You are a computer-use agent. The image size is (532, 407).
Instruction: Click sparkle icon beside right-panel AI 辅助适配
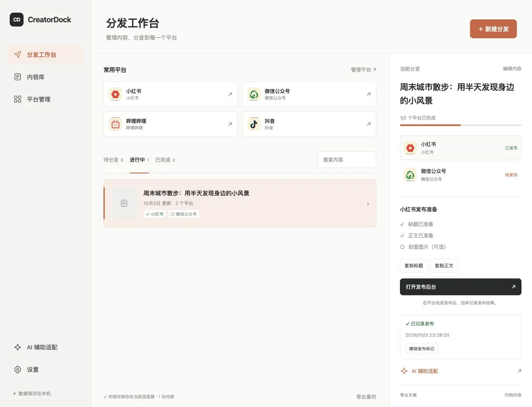pos(404,371)
